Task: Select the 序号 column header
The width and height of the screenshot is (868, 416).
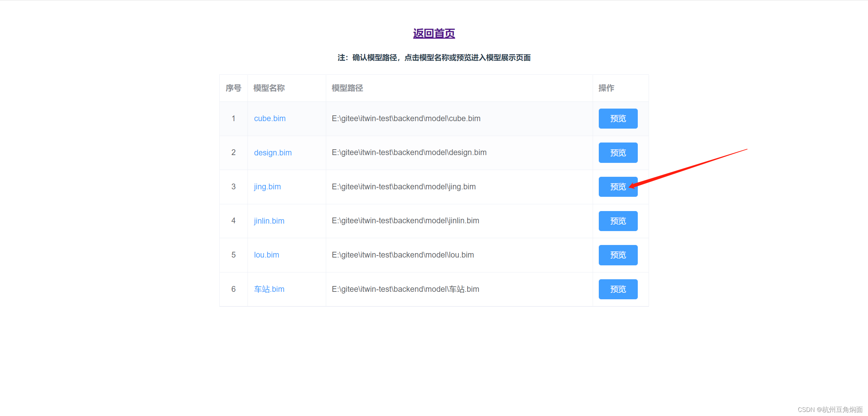Action: point(234,88)
